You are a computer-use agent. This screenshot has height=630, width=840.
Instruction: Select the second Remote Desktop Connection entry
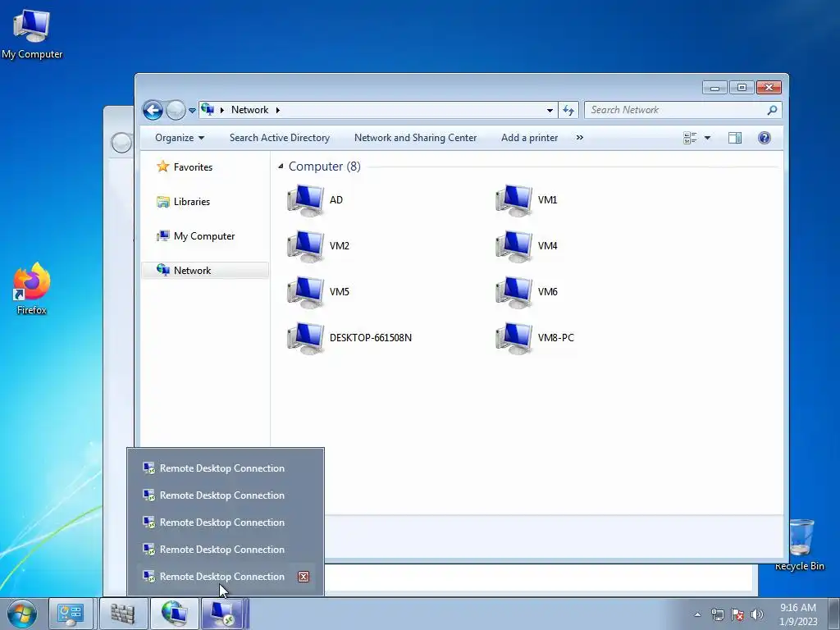coord(225,495)
